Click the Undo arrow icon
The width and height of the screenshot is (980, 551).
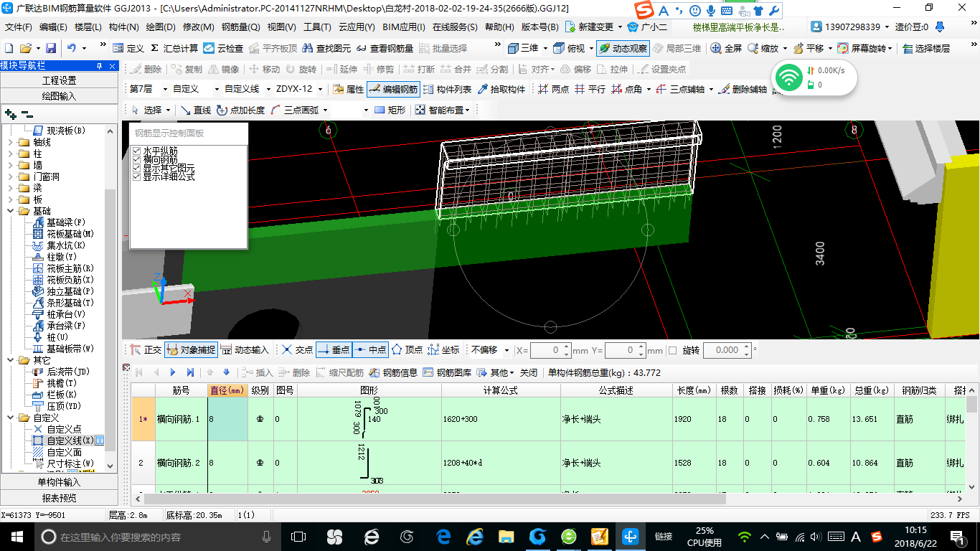[72, 48]
